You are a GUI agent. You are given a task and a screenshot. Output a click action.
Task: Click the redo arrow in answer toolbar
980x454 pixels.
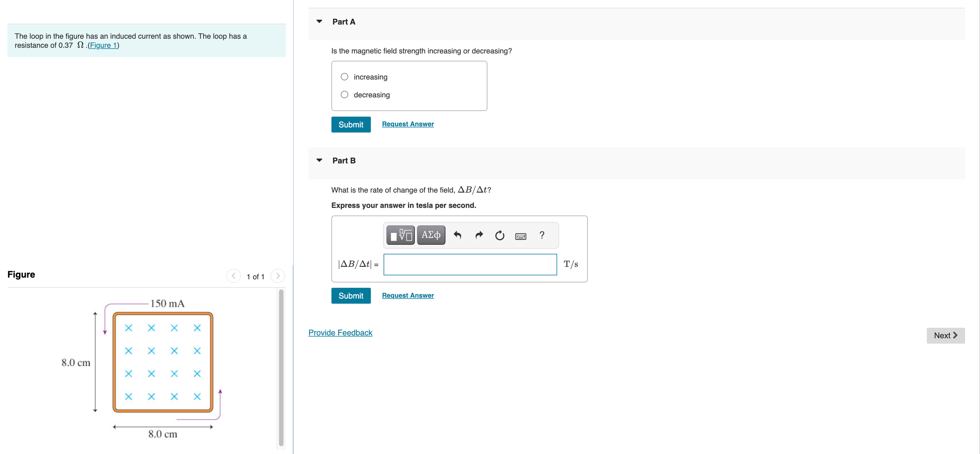(x=479, y=235)
